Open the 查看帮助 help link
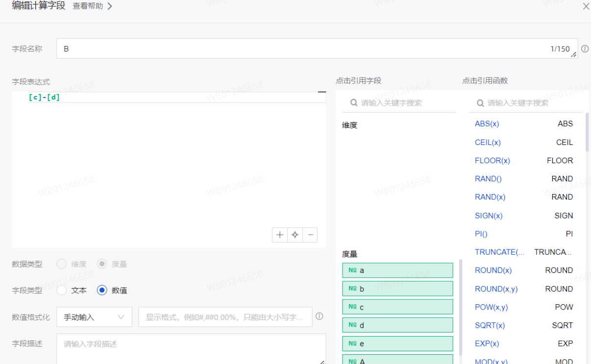The width and height of the screenshot is (591, 364). 88,6
